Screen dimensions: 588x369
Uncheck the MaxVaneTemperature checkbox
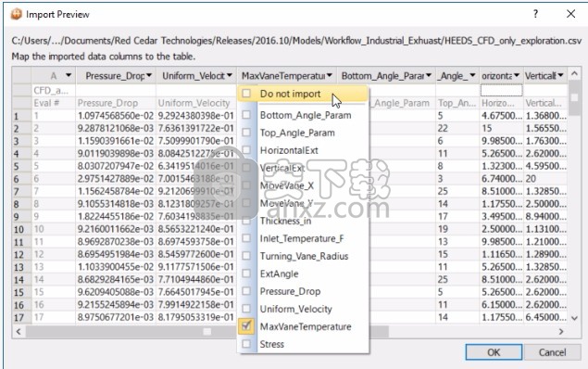[246, 325]
